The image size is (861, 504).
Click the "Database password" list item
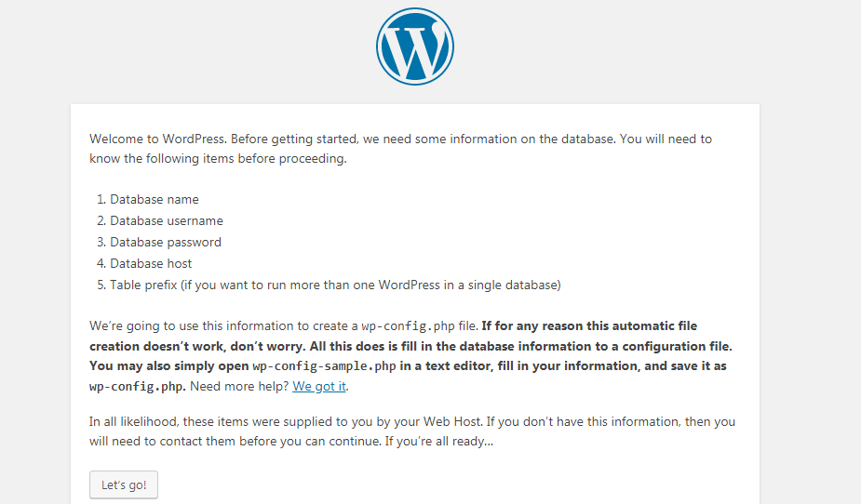(165, 242)
